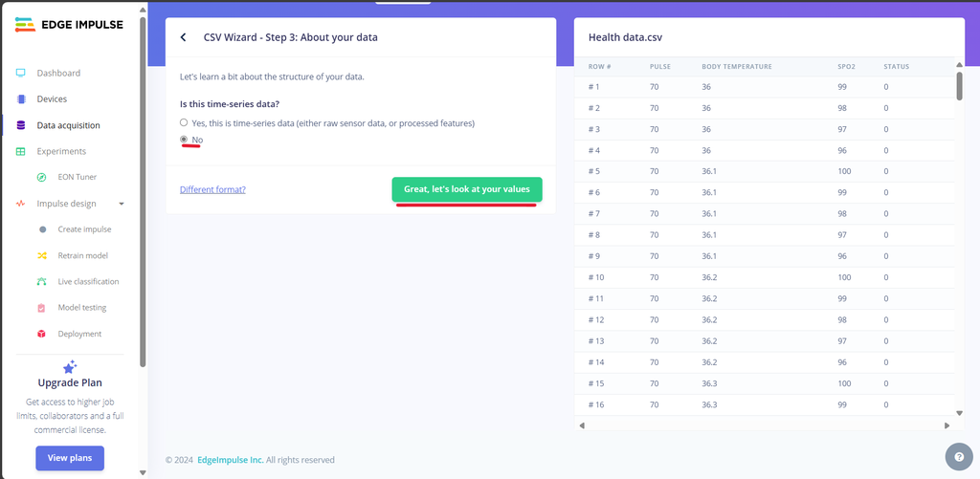Screen dimensions: 980x479
Task: Open the help question mark button
Action: coord(959,456)
